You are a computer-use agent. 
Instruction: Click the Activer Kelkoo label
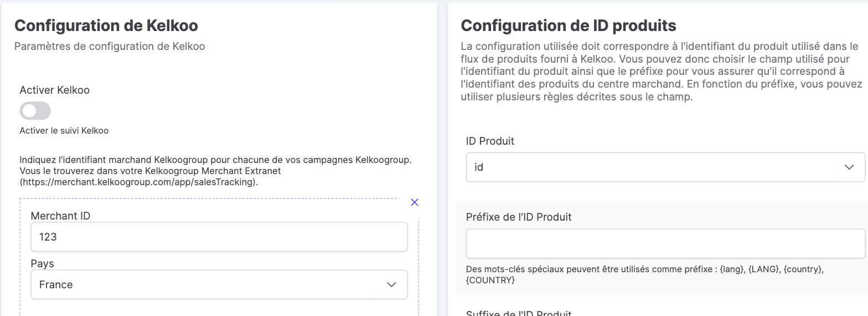(54, 90)
